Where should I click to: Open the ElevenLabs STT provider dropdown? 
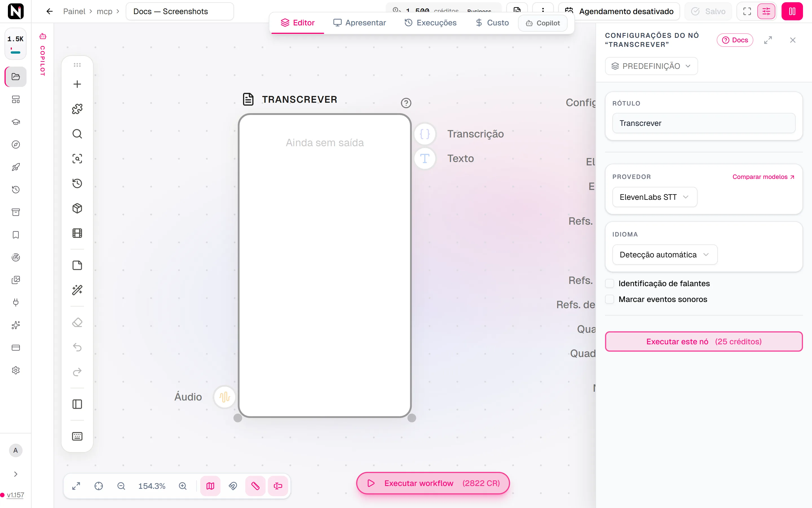tap(655, 197)
